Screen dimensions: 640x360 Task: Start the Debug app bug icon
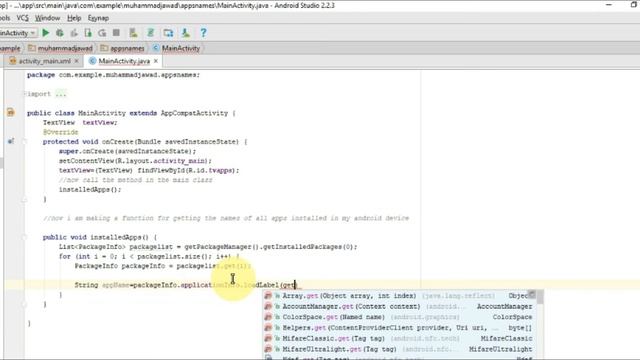(x=60, y=33)
